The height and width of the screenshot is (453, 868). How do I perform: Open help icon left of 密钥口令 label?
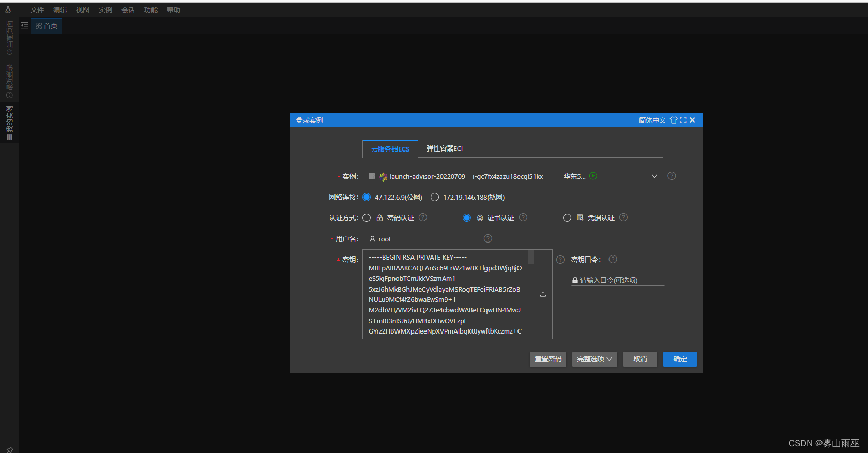pyautogui.click(x=560, y=260)
